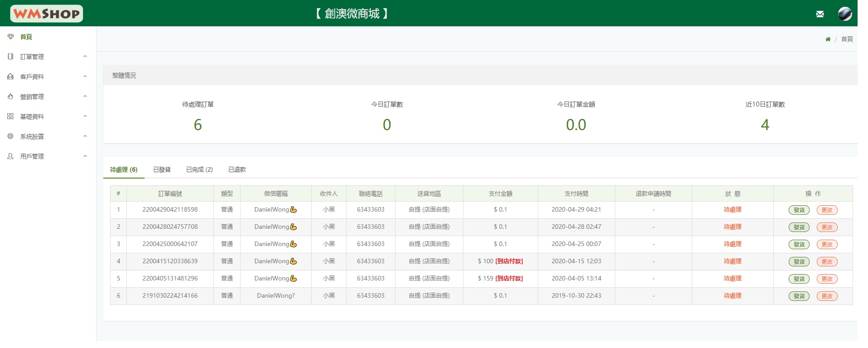Expand the 訂單管理 menu chevron
868x348 pixels.
click(x=85, y=57)
